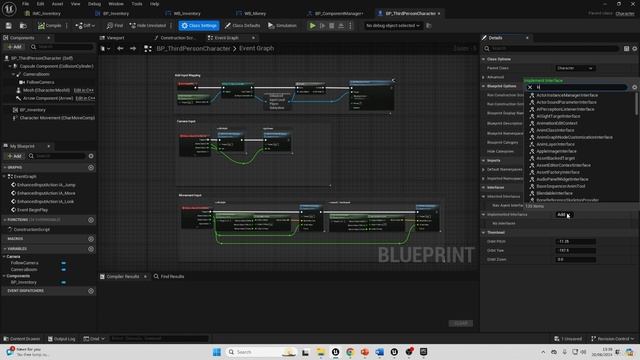This screenshot has height=360, width=640.
Task: Clear the interface search with X icon
Action: pos(530,87)
